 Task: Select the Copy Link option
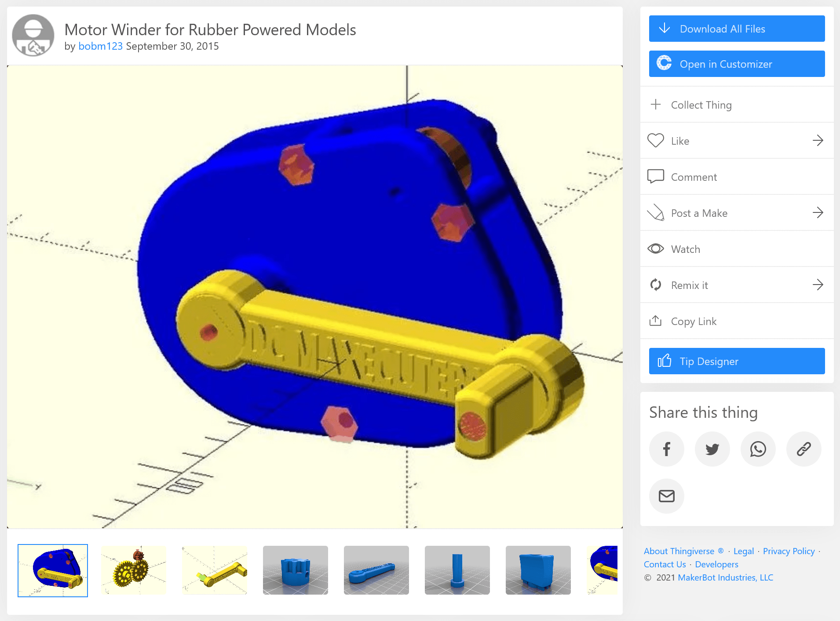[737, 321]
